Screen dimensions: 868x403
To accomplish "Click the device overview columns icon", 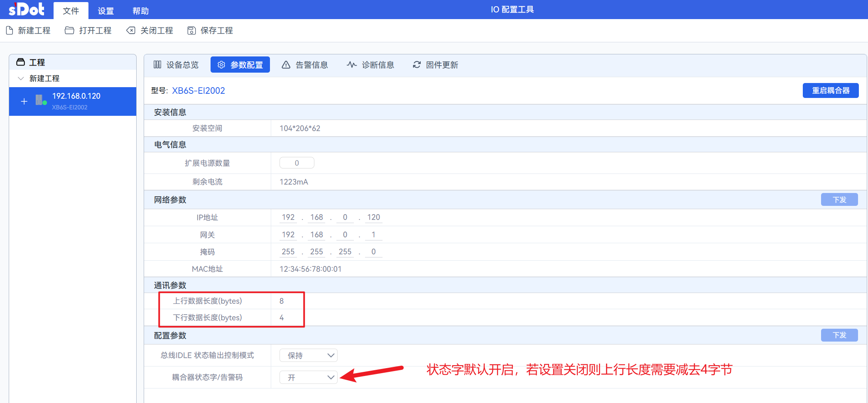I will click(x=157, y=65).
